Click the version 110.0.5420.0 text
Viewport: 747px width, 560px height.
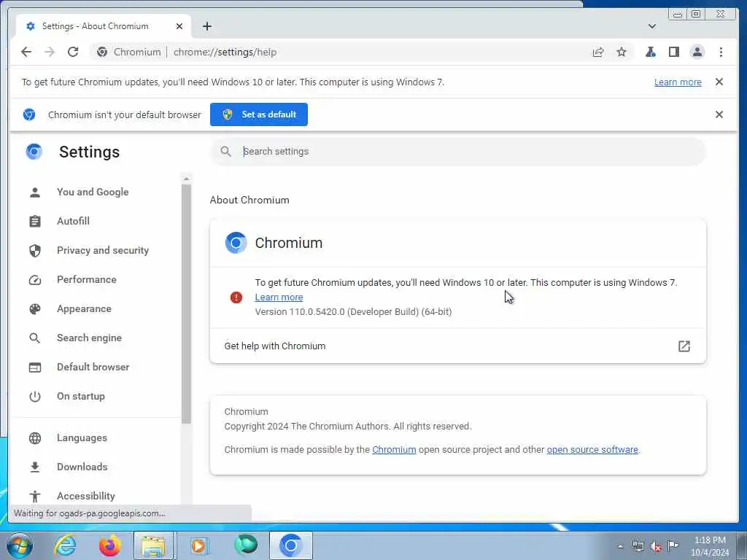point(353,312)
